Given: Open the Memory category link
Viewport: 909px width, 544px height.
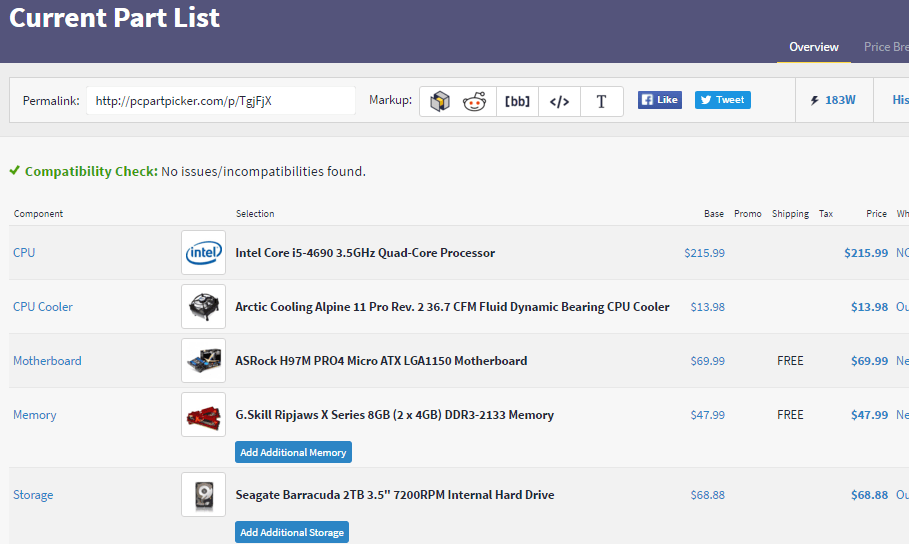Looking at the screenshot, I should (35, 415).
